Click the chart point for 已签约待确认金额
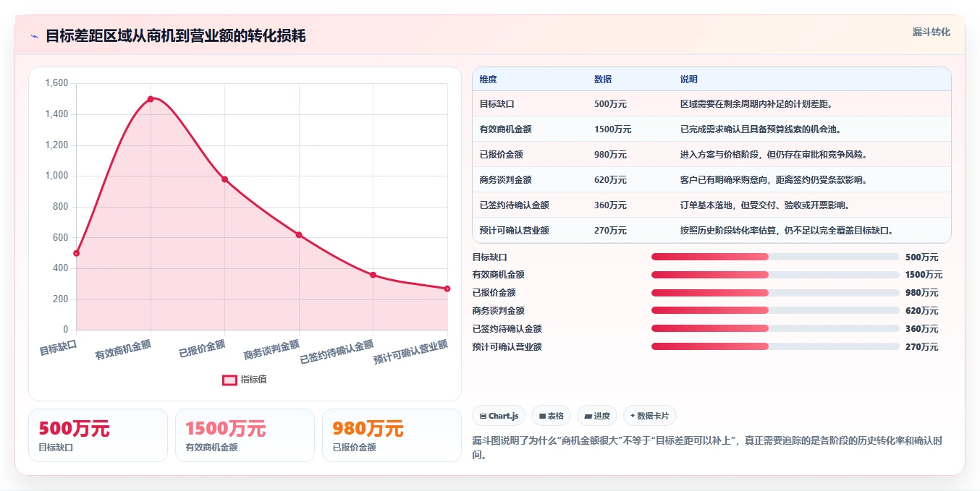 [373, 275]
